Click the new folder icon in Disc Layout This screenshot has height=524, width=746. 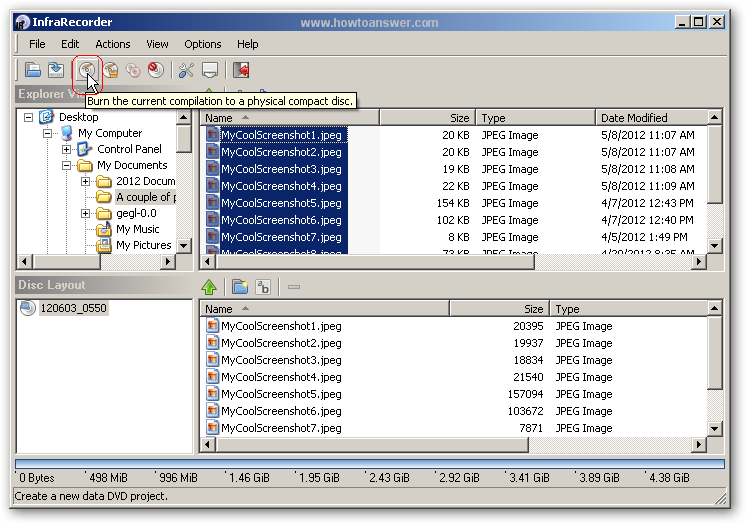[240, 287]
